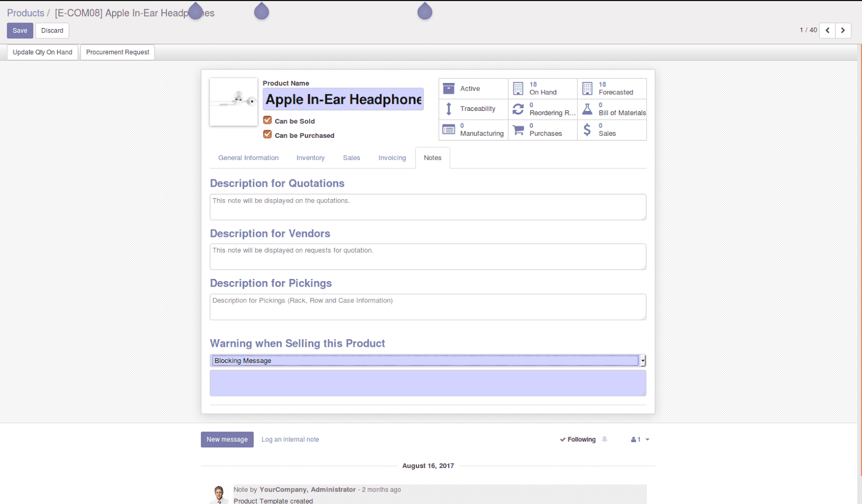This screenshot has height=504, width=862.
Task: Click Update Qty On Hand button
Action: (x=43, y=52)
